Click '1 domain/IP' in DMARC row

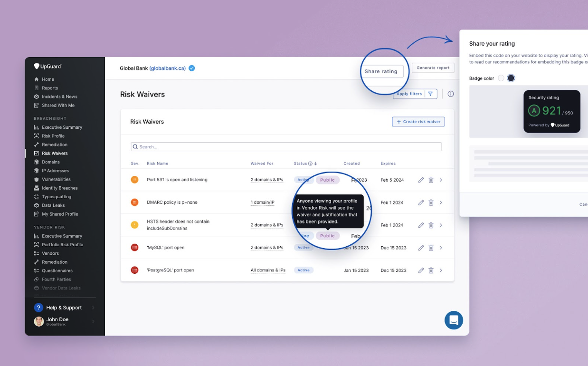tap(263, 202)
